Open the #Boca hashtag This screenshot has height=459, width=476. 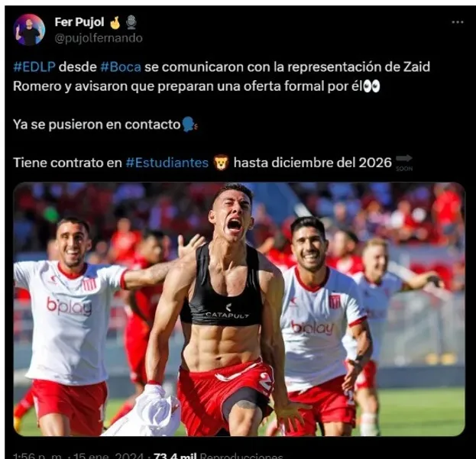click(x=121, y=67)
